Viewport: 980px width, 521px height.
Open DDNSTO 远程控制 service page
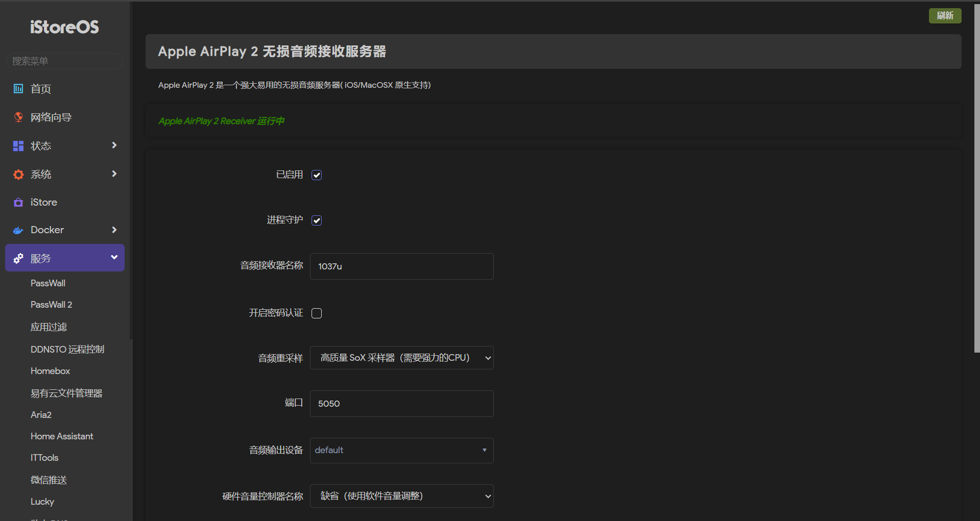[67, 350]
